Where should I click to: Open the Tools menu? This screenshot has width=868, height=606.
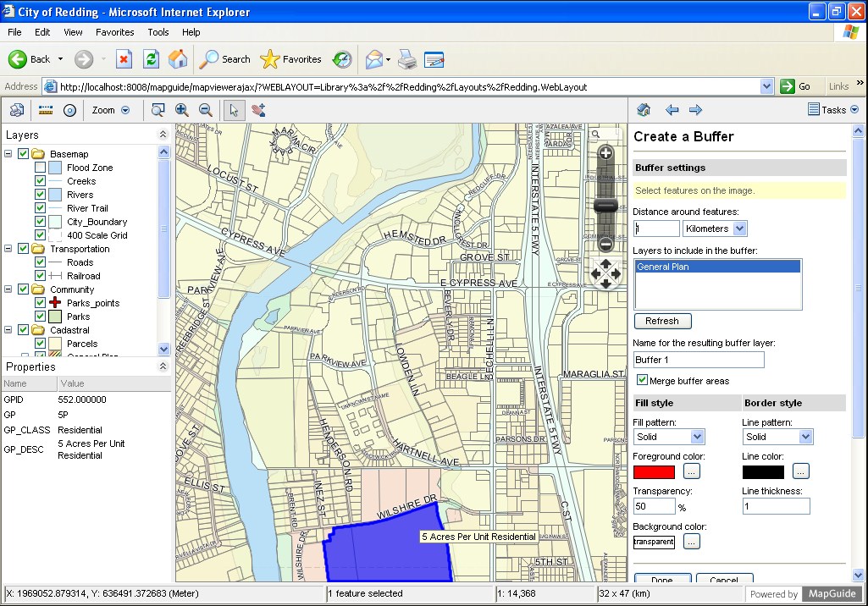[158, 32]
